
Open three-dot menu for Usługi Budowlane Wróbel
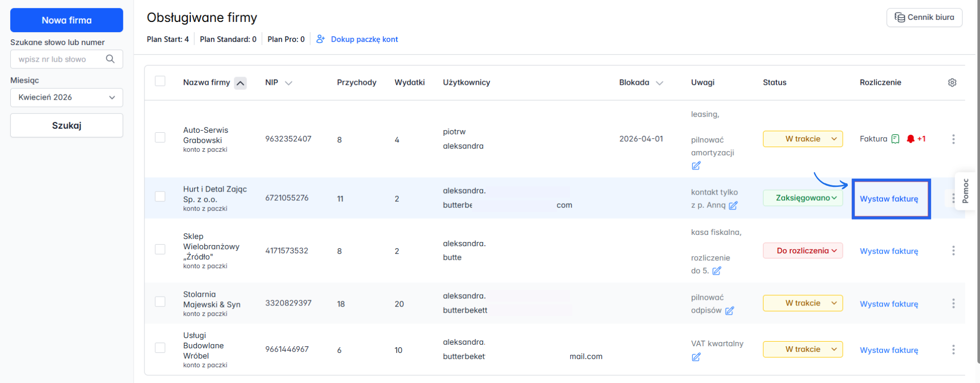coord(953,350)
